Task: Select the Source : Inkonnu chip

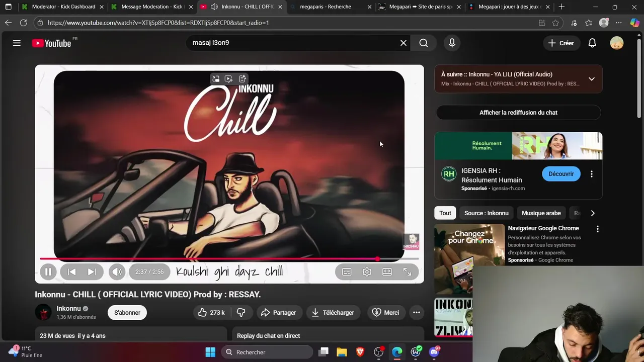Action: pyautogui.click(x=487, y=213)
